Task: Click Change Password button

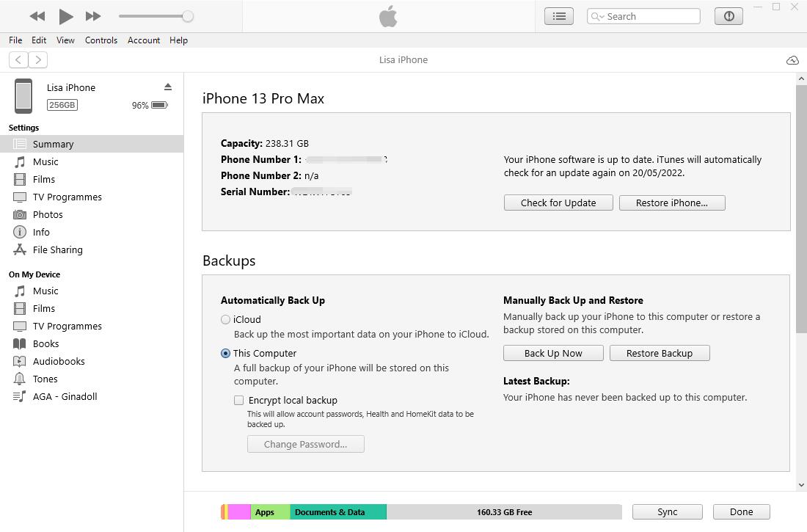Action: (306, 444)
